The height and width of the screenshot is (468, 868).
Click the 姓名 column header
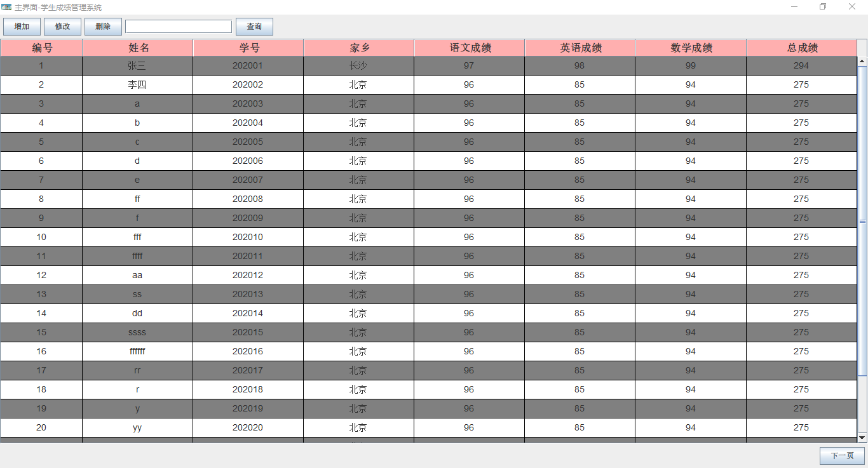137,47
